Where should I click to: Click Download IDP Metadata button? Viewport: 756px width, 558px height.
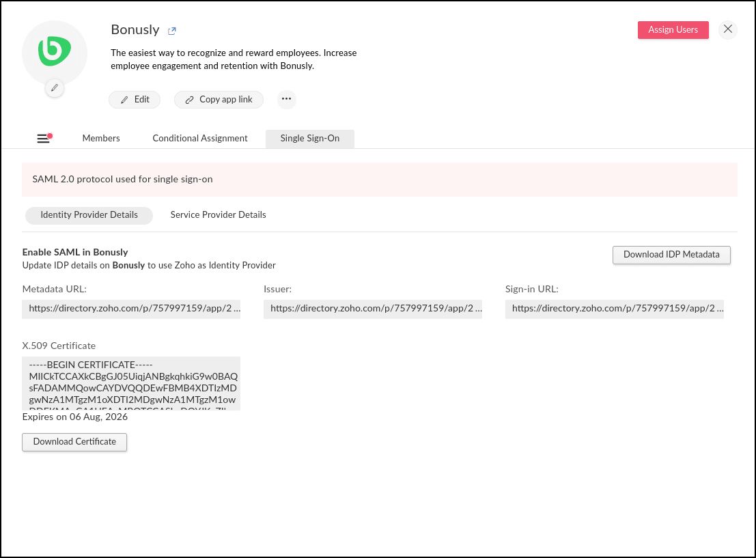click(671, 255)
